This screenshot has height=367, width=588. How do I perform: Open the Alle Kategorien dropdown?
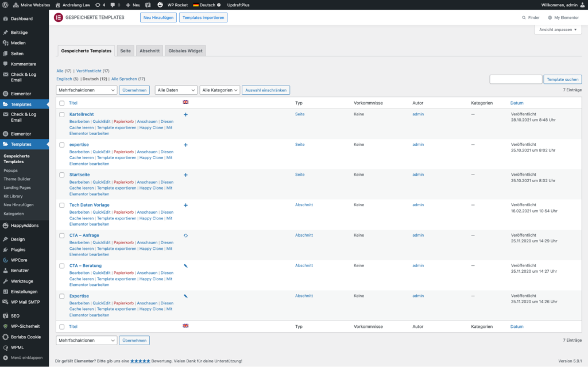tap(220, 90)
